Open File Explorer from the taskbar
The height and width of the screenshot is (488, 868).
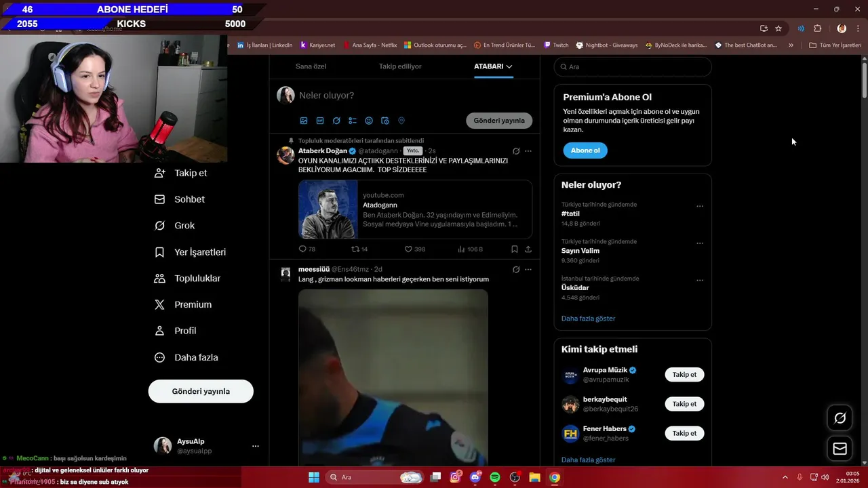pyautogui.click(x=534, y=477)
